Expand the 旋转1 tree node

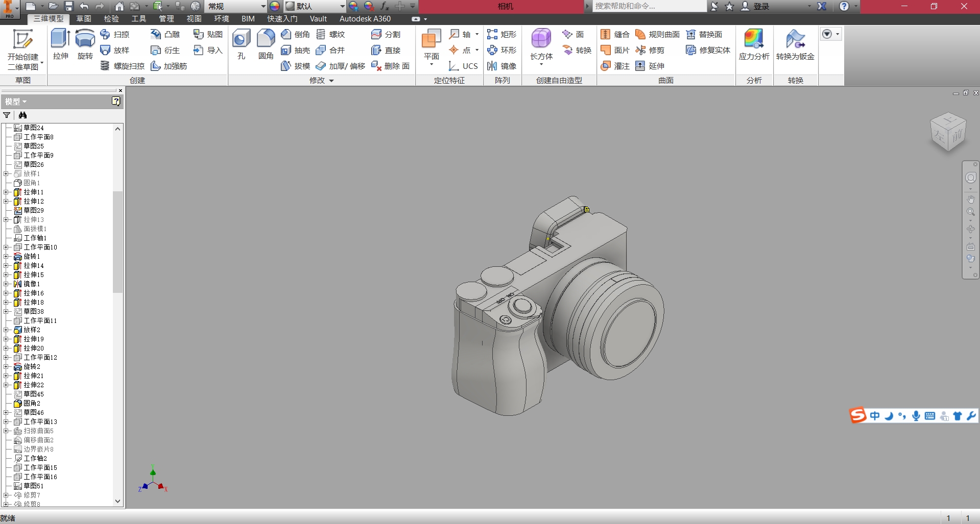(x=6, y=257)
